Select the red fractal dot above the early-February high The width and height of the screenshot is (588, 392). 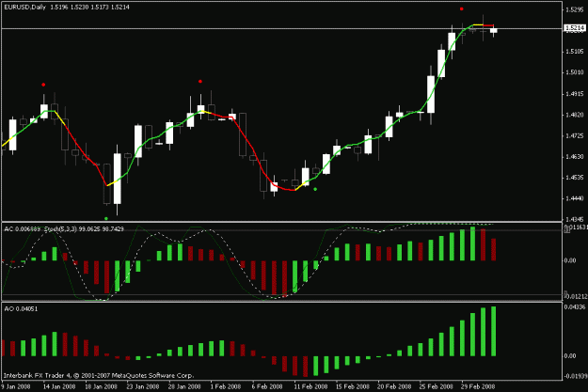click(x=200, y=82)
